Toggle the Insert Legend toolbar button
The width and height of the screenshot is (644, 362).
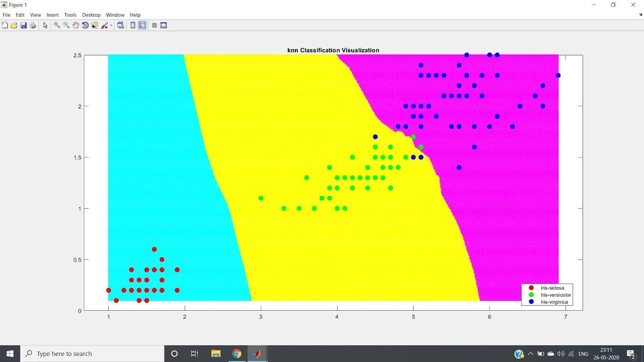tap(142, 25)
